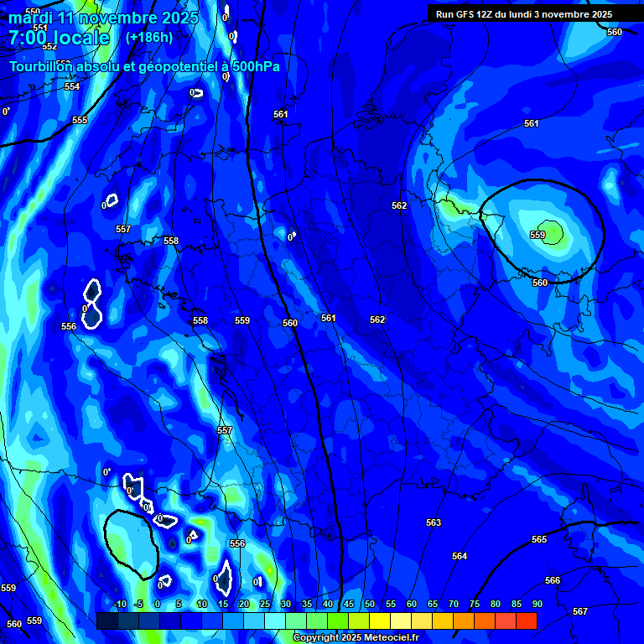Click the white figure-eight zero contour on left
Image resolution: width=644 pixels, height=644 pixels.
(x=92, y=303)
